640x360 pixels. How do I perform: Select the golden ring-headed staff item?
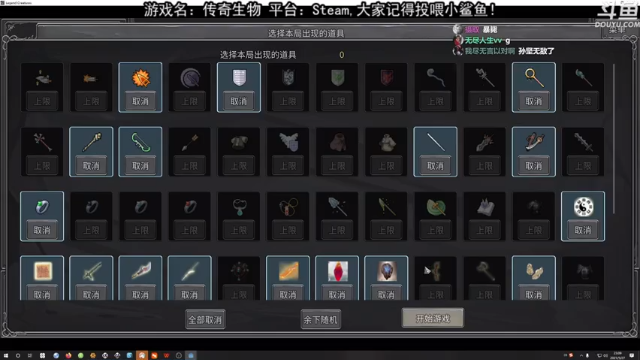coord(534,77)
